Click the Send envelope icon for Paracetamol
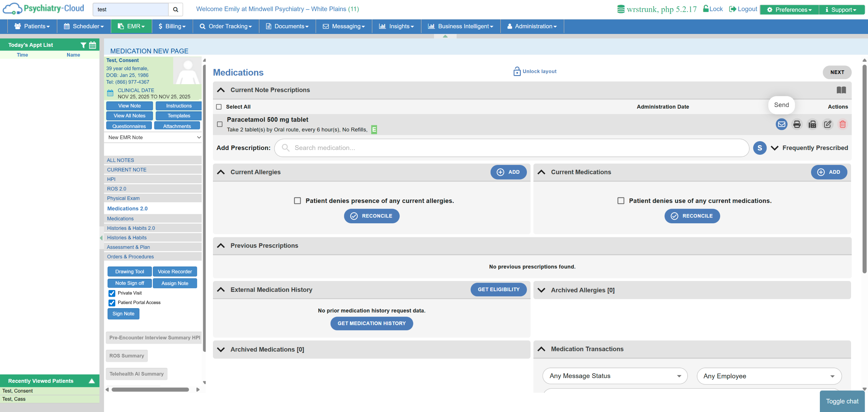868x412 pixels. [x=782, y=124]
